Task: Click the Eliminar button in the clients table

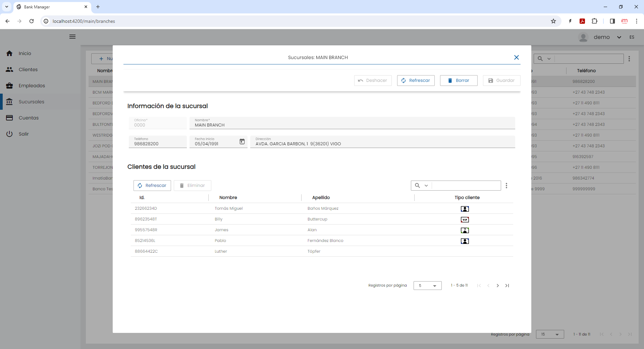Action: pos(193,186)
